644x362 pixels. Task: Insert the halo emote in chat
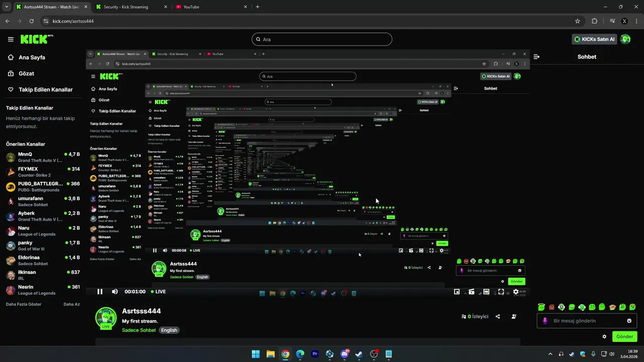[541, 307]
